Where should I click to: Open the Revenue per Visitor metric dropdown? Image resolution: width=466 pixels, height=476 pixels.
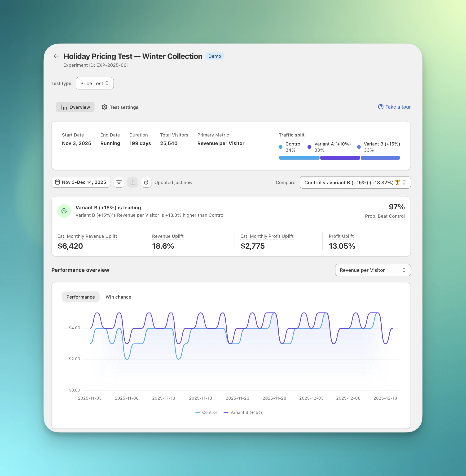point(373,270)
